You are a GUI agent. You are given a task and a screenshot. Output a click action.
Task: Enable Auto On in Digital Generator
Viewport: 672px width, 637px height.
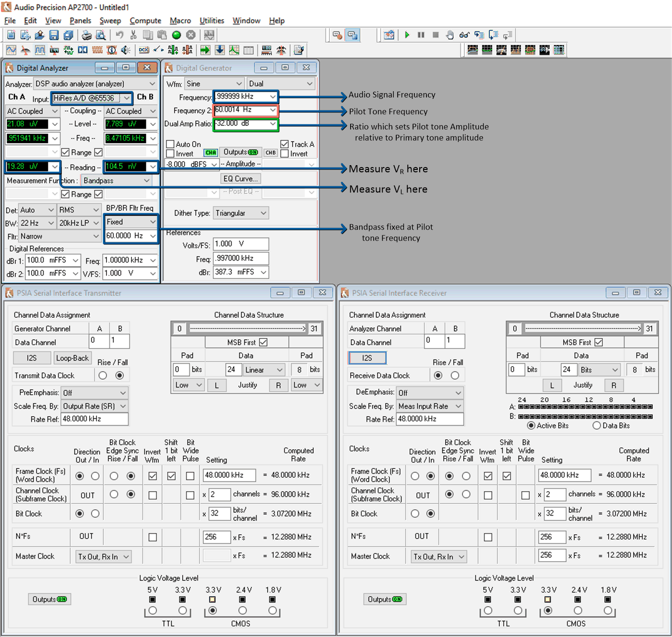pos(170,144)
